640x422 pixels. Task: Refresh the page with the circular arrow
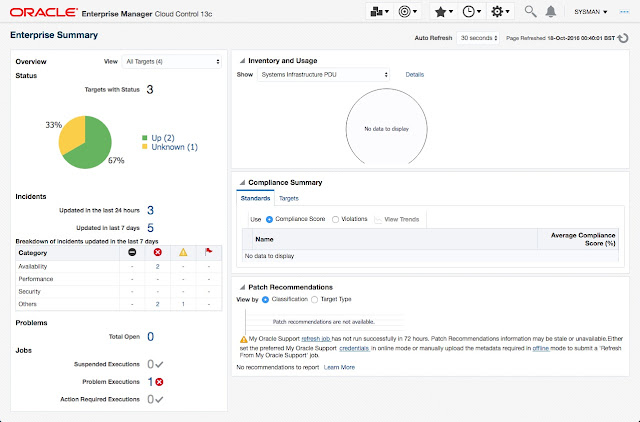(623, 38)
